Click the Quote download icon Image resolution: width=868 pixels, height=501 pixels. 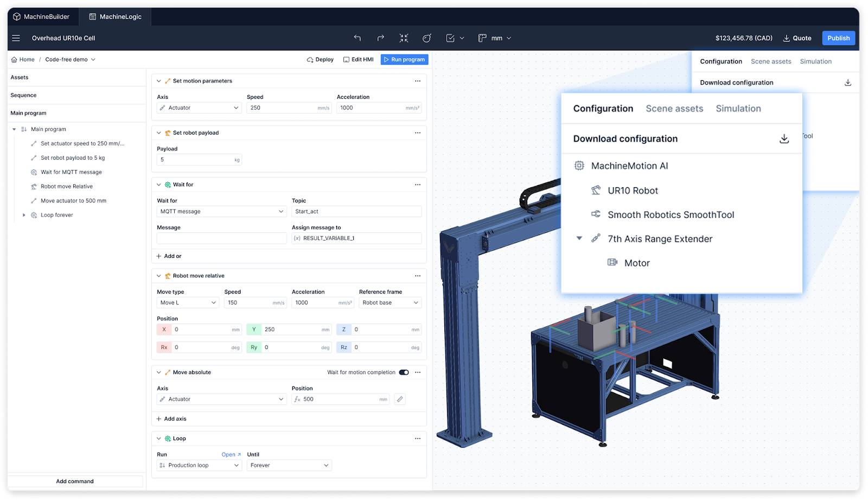tap(786, 38)
